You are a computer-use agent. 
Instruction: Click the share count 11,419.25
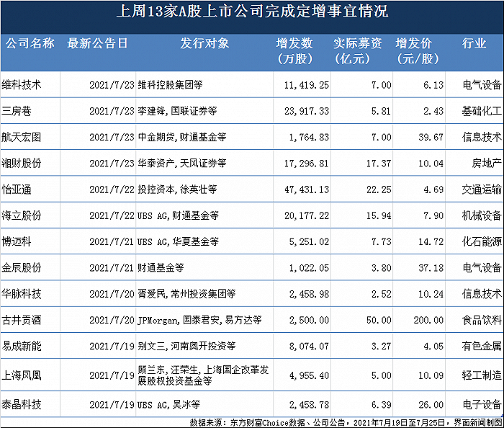click(307, 85)
